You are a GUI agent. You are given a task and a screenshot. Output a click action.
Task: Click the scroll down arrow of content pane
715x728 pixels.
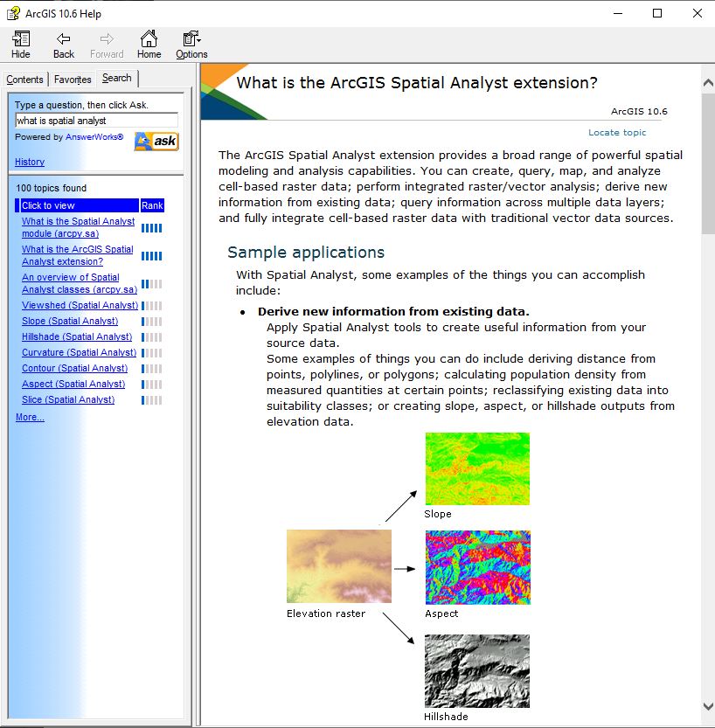pyautogui.click(x=707, y=706)
